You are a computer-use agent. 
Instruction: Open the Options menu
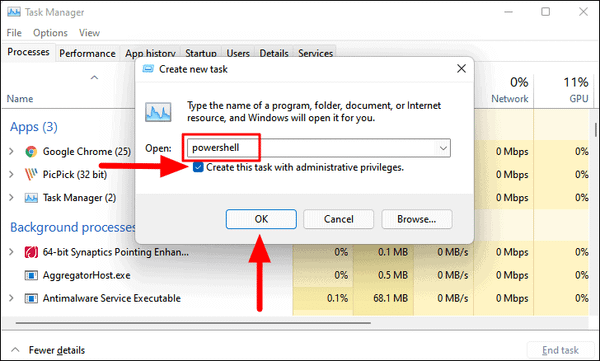coord(50,33)
